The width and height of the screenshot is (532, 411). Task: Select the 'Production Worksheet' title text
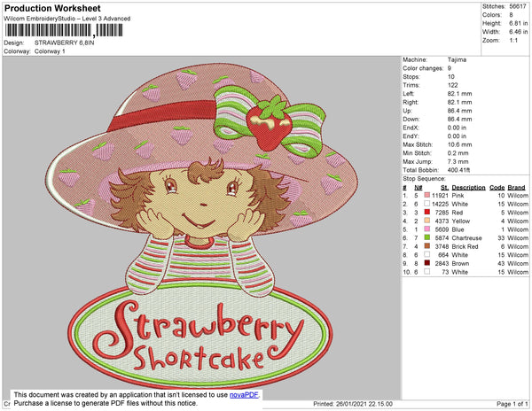[52, 9]
